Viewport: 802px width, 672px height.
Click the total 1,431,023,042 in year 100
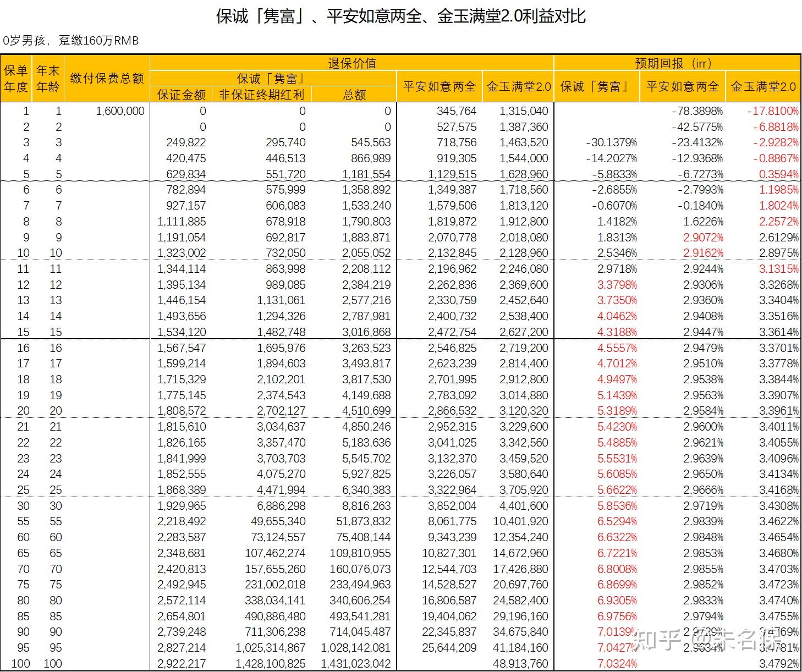coord(356,664)
